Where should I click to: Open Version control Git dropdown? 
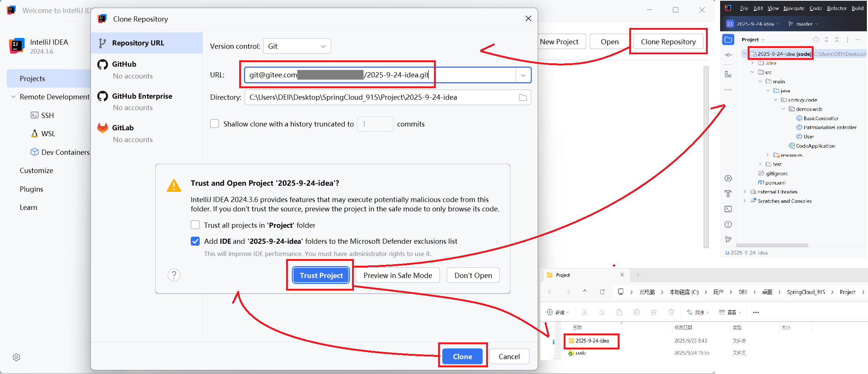297,46
